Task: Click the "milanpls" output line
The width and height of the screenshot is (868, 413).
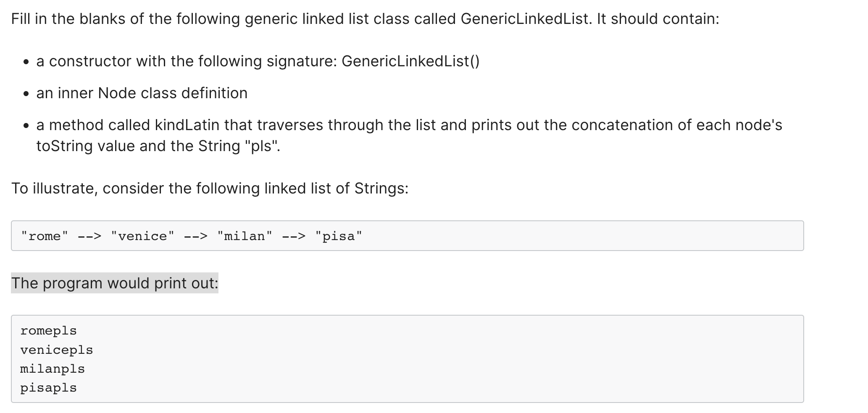Action: tap(53, 369)
